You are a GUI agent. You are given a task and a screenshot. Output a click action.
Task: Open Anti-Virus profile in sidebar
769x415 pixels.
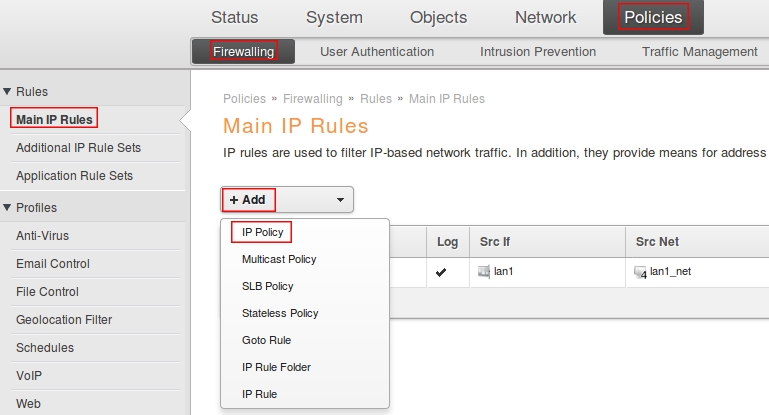click(x=42, y=236)
